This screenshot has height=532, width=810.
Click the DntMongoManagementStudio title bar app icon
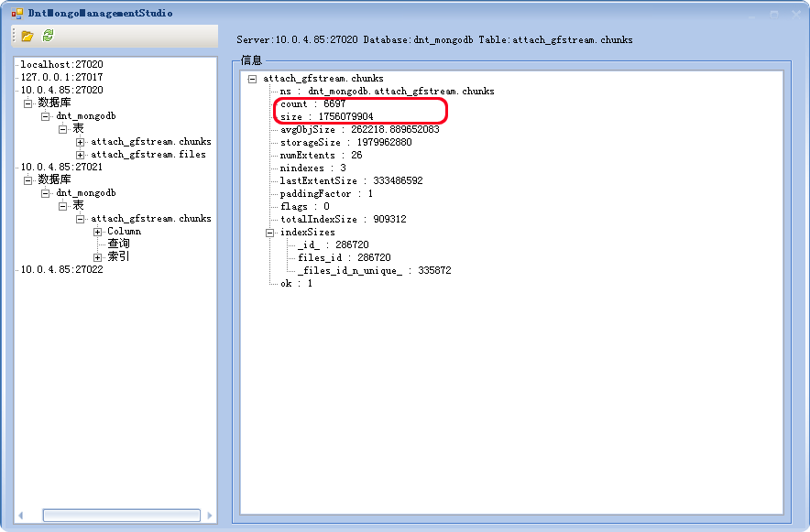pos(17,14)
